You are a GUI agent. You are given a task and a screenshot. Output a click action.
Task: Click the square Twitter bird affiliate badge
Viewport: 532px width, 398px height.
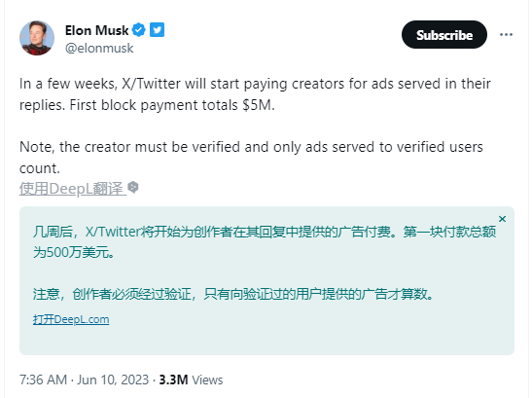tap(158, 30)
